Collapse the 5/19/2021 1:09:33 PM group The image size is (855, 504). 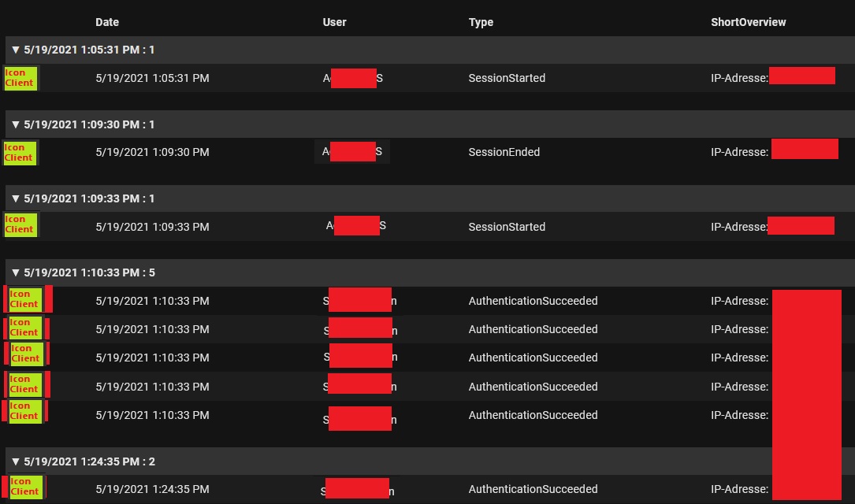coord(16,199)
